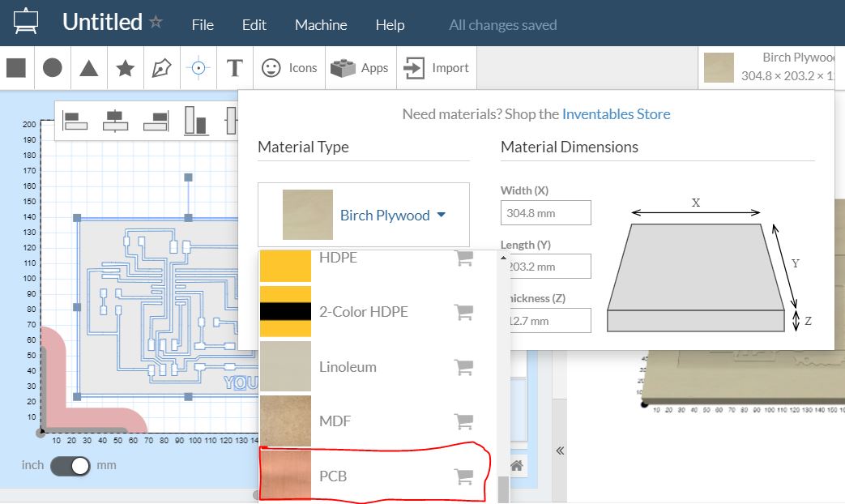The width and height of the screenshot is (845, 504).
Task: Toggle the inch/mm unit switch
Action: [70, 466]
